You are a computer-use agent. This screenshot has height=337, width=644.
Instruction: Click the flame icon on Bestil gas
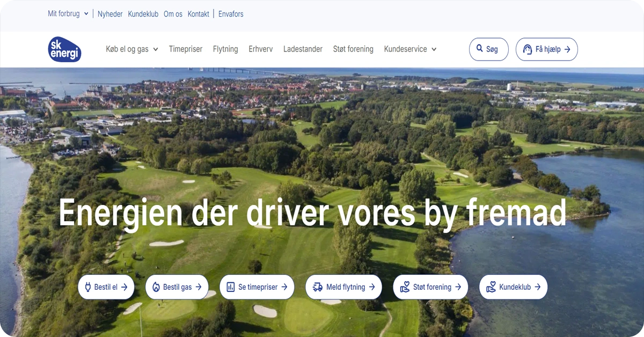(156, 287)
